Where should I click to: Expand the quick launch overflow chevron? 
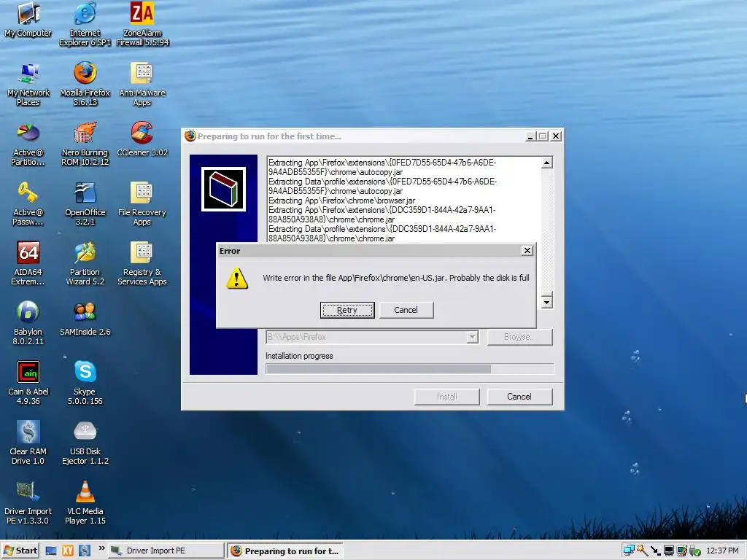(101, 548)
